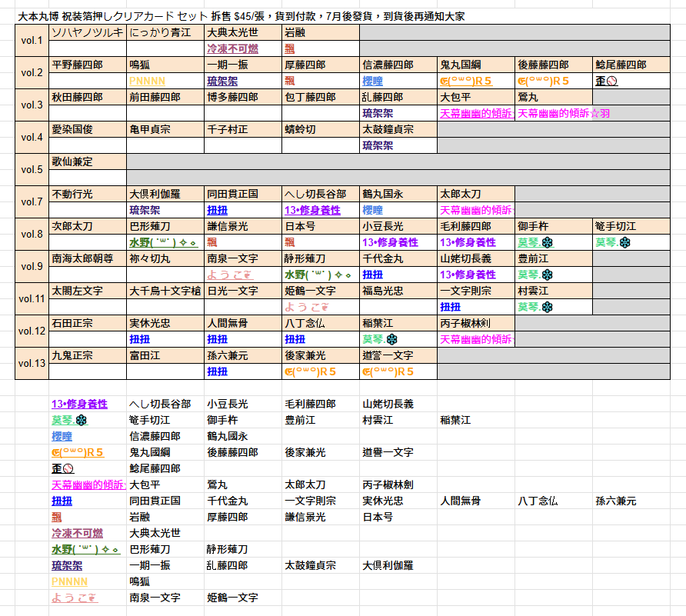Image resolution: width=686 pixels, height=616 pixels.
Task: Select the header row starting with 大本丸博
Action: tap(241, 17)
